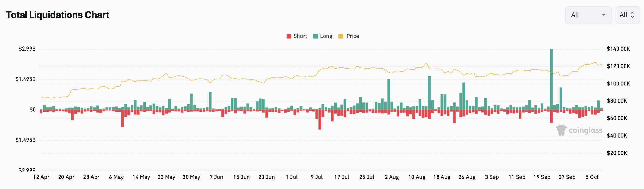The height and width of the screenshot is (189, 644).
Task: Click the caret arrow in first All dropdown
Action: 604,15
